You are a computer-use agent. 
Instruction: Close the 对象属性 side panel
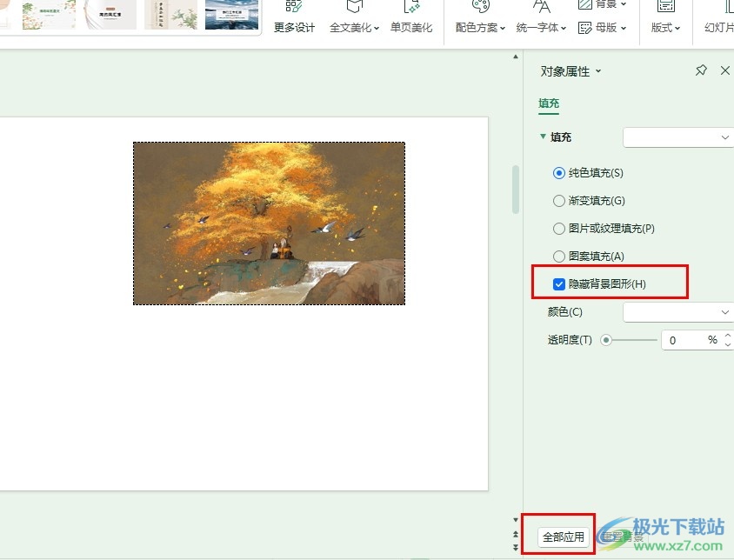[725, 70]
